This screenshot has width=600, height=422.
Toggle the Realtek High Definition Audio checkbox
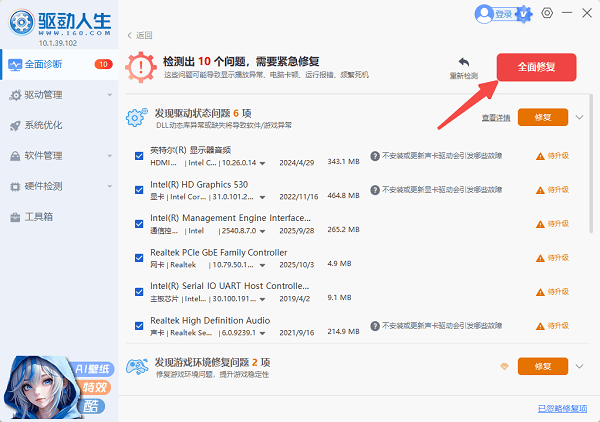139,325
